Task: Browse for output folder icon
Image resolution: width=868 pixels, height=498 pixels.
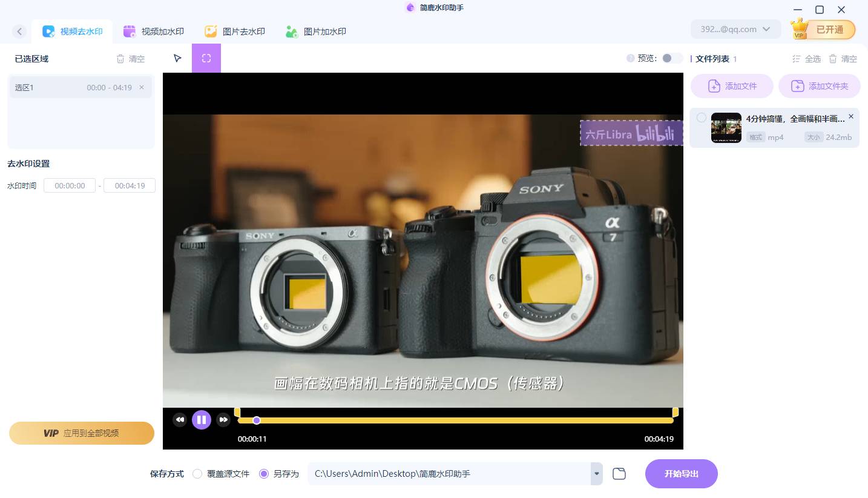Action: 619,474
